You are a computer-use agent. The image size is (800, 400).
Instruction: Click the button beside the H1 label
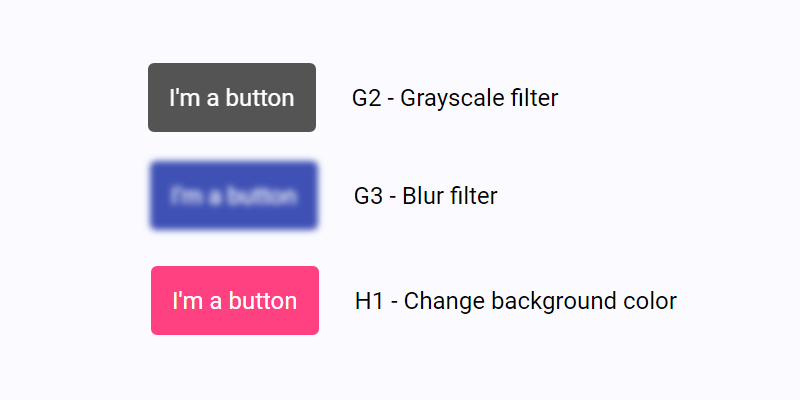coord(235,301)
